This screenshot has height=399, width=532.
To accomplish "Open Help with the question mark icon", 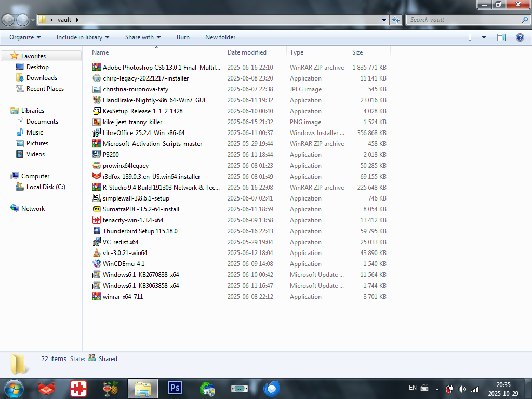I will pos(520,37).
